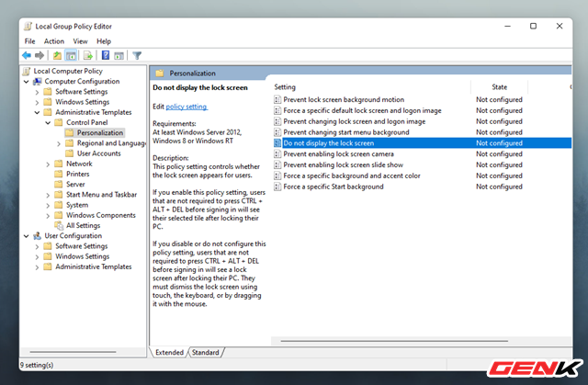This screenshot has width=588, height=385.
Task: Click the Not configured state of the highlighted row
Action: (499, 143)
